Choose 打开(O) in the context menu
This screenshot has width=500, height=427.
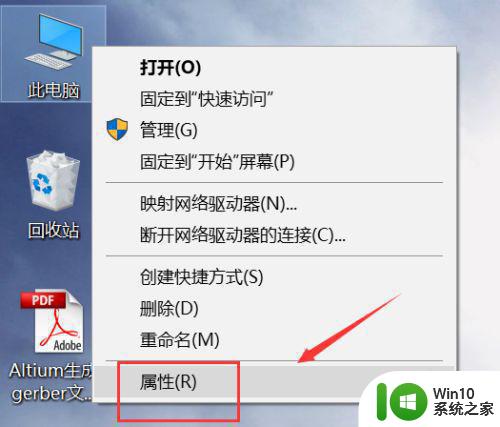(170, 67)
